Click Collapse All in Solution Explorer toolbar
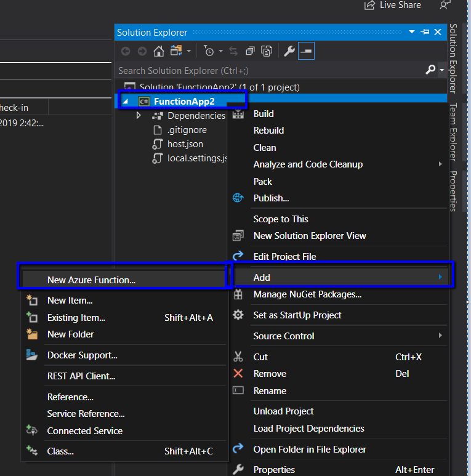This screenshot has width=471, height=476. [x=251, y=51]
